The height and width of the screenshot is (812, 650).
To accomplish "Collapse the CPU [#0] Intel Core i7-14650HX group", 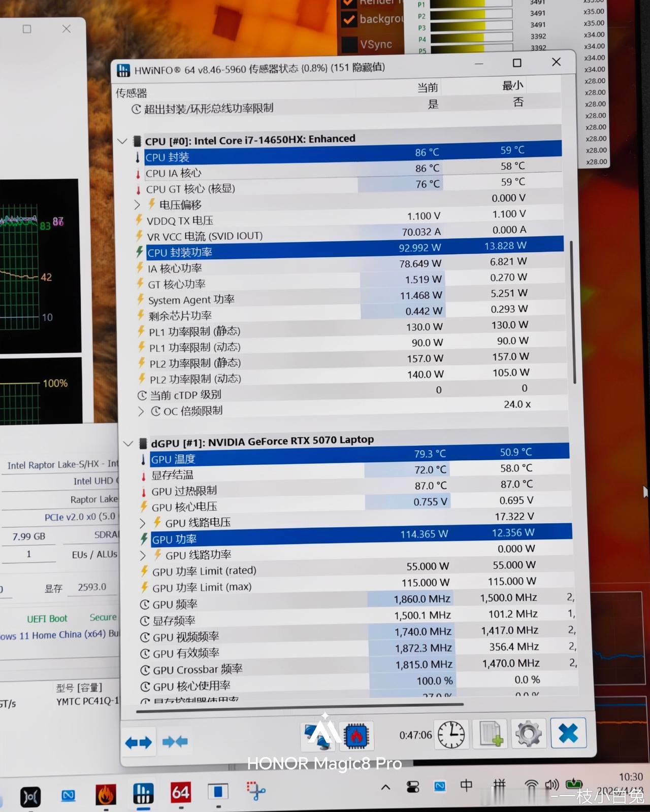I will (x=122, y=141).
